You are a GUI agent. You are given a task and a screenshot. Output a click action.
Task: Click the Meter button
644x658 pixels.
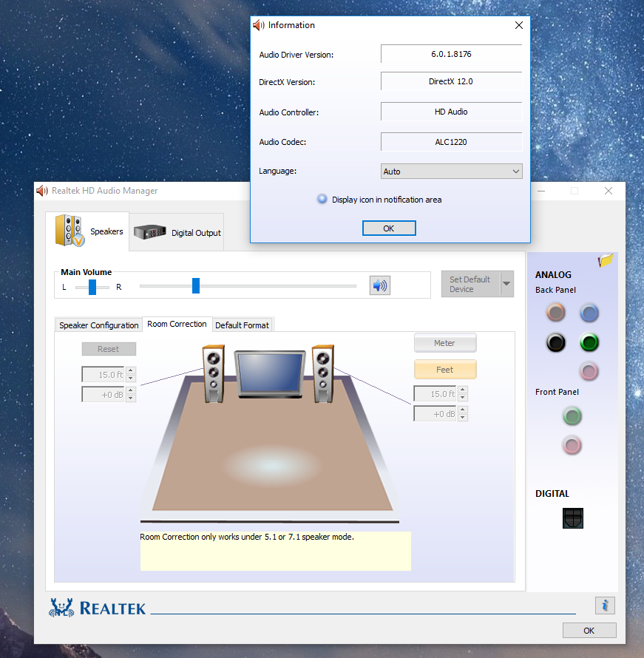(x=444, y=343)
